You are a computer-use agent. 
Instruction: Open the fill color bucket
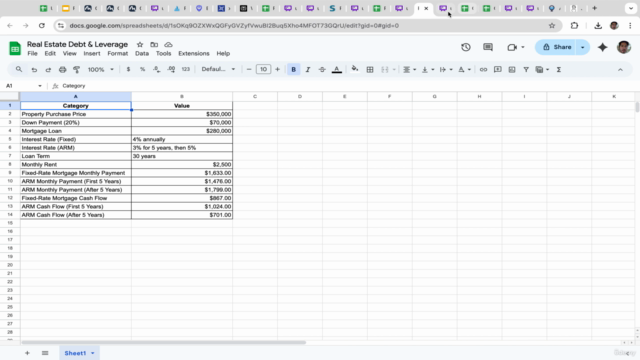point(355,69)
